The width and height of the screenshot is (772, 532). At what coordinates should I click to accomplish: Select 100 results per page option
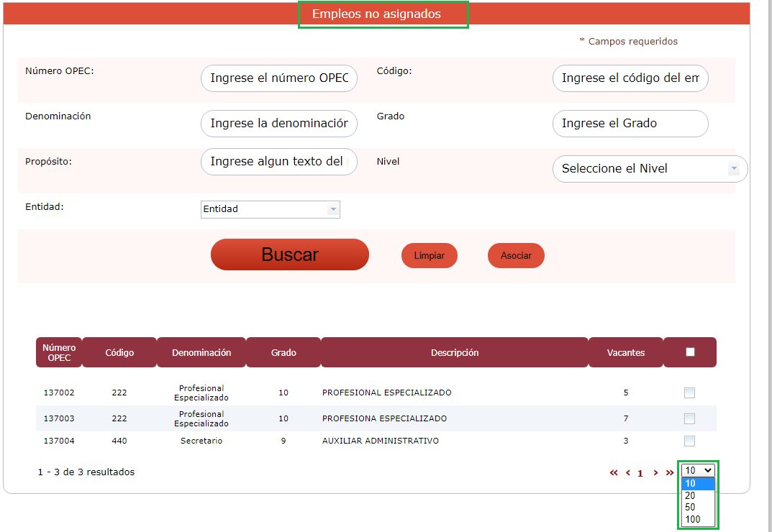692,519
